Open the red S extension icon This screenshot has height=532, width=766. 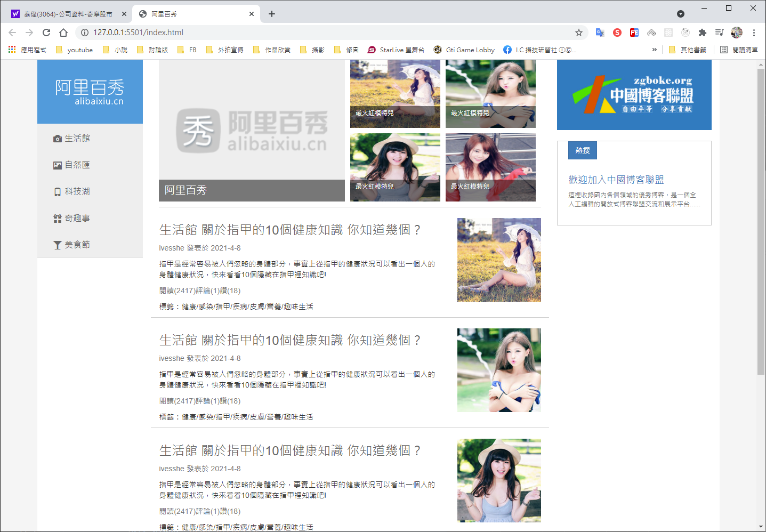click(617, 33)
